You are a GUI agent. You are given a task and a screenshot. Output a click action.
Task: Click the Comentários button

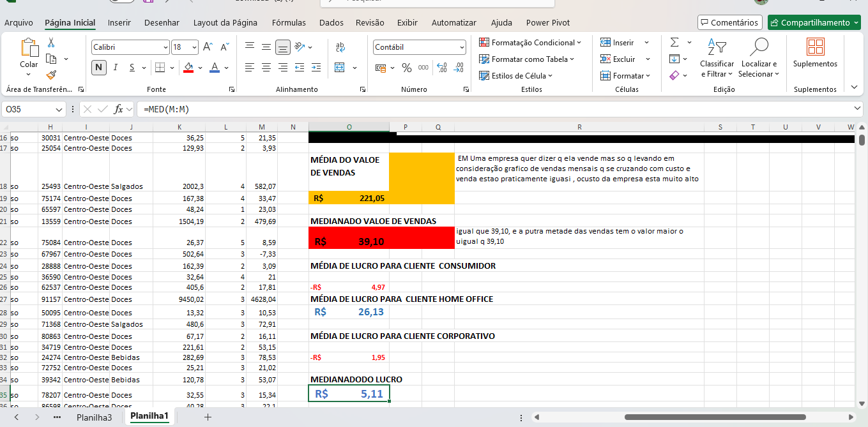point(730,22)
